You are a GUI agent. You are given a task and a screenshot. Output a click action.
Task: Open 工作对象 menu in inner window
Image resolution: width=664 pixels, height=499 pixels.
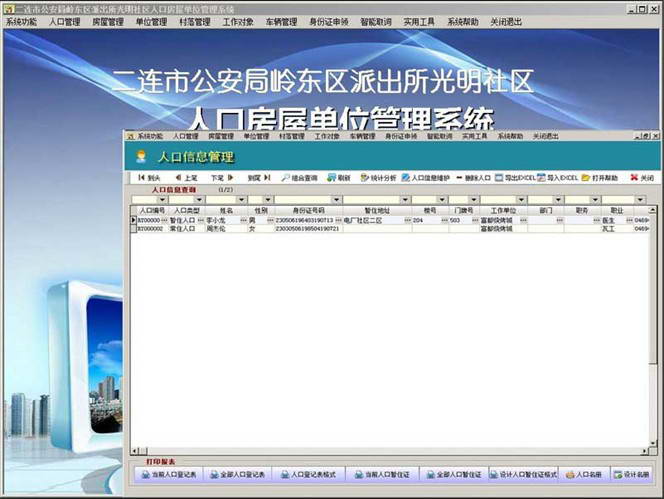click(x=327, y=136)
